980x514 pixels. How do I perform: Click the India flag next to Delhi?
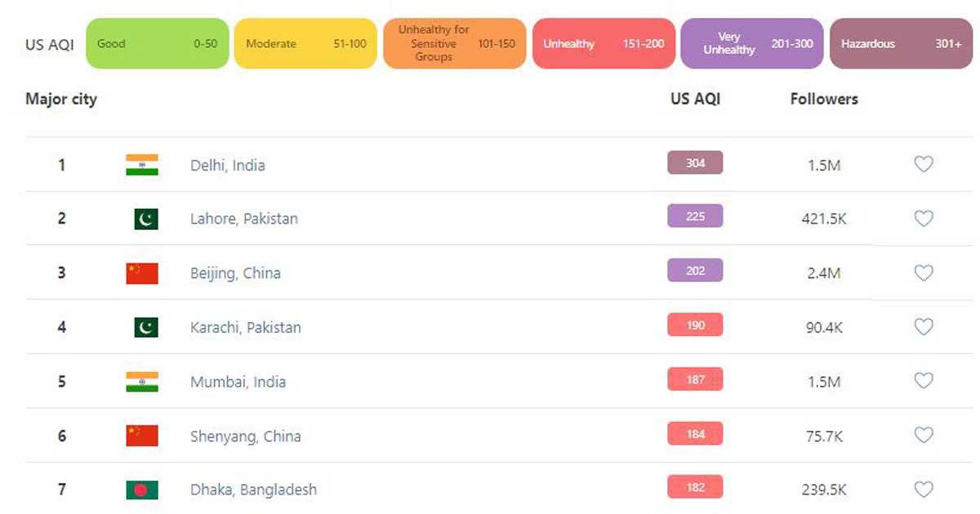point(142,165)
